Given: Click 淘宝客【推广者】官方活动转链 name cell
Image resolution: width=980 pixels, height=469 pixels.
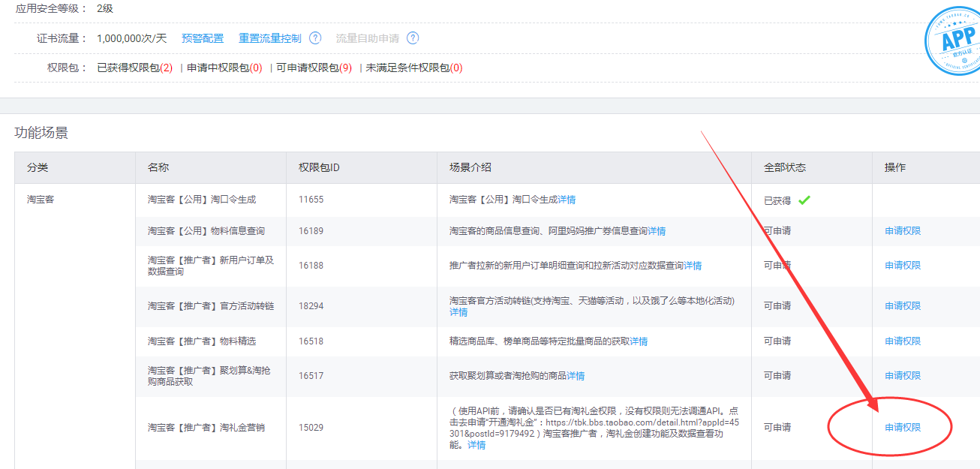Looking at the screenshot, I should (211, 306).
